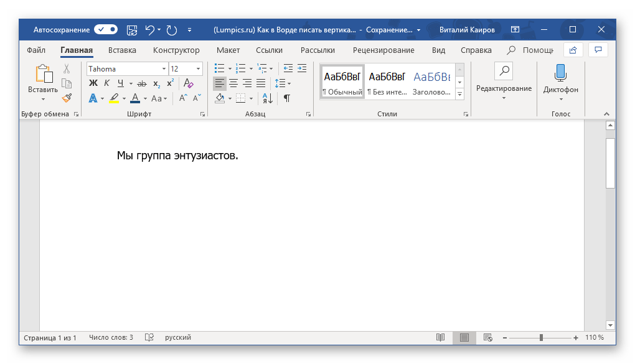The image size is (635, 364).
Task: Expand the Styles gallery list
Action: [460, 94]
